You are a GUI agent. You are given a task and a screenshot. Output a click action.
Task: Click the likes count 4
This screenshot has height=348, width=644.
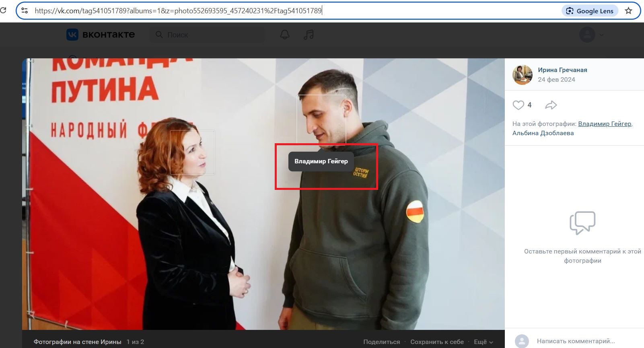click(529, 105)
